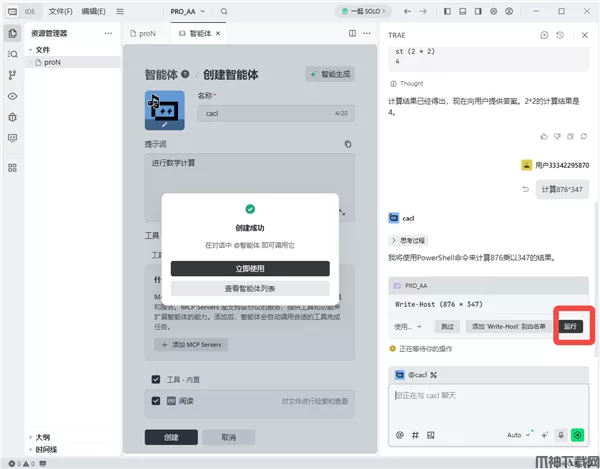Image resolution: width=600 pixels, height=469 pixels.
Task: Copy the prompt text with the copy icon
Action: tap(348, 144)
